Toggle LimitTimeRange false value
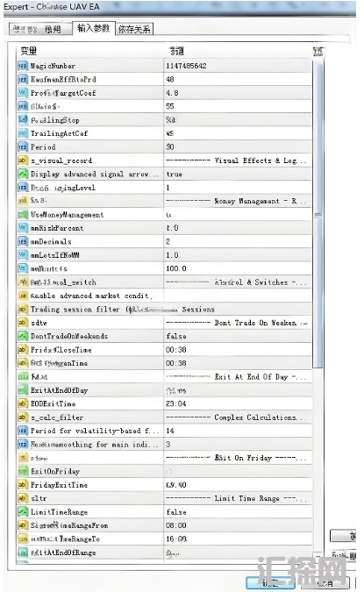The width and height of the screenshot is (364, 592). 238,512
